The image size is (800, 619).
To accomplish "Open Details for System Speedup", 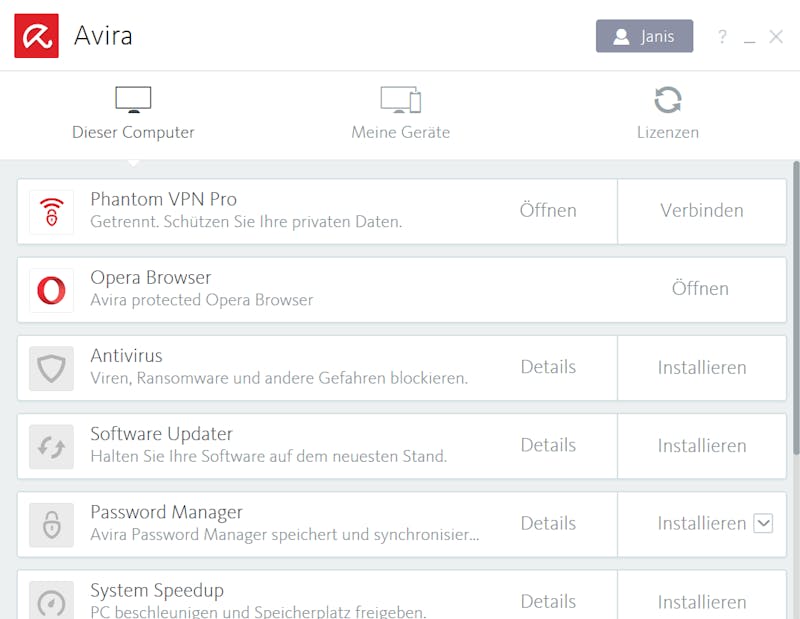I will click(x=548, y=602).
